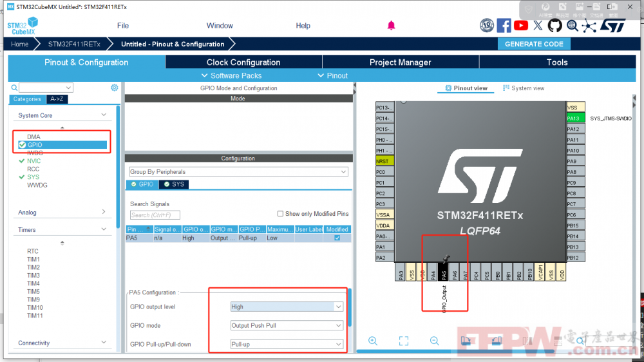Viewport: 644px width, 362px height.
Task: Select NVIC in System Core list
Action: (x=33, y=161)
